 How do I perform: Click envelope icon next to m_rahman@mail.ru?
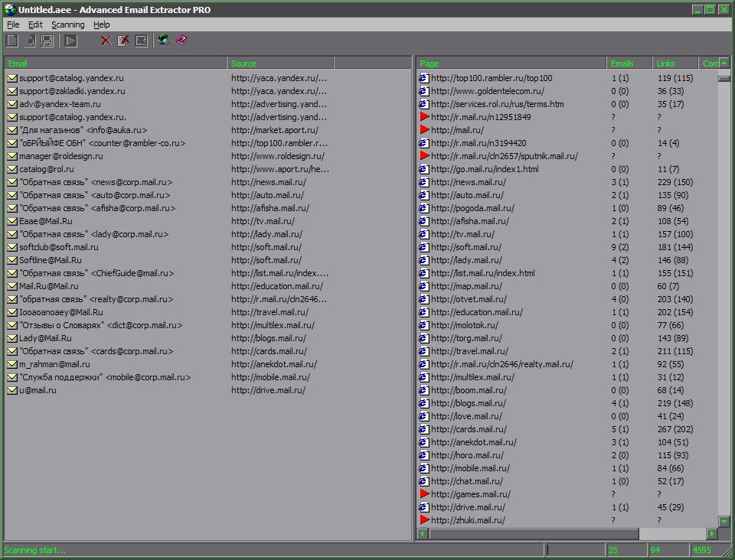12,364
